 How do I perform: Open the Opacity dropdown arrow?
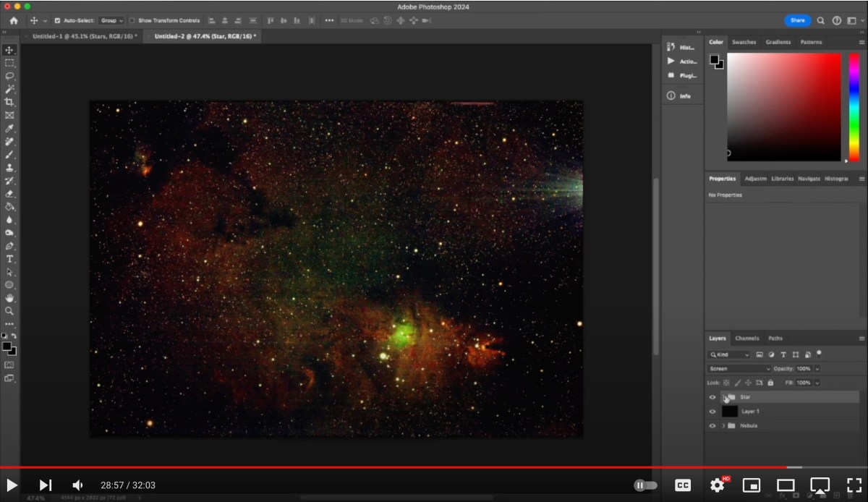pyautogui.click(x=818, y=368)
